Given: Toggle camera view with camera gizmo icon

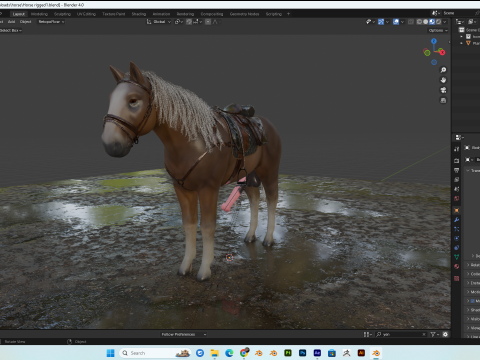Looking at the screenshot, I should (x=443, y=90).
